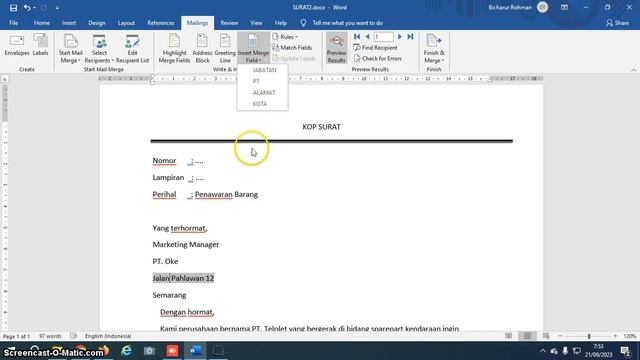Switch to Read Mode view
This screenshot has width=640, height=360.
click(x=509, y=336)
